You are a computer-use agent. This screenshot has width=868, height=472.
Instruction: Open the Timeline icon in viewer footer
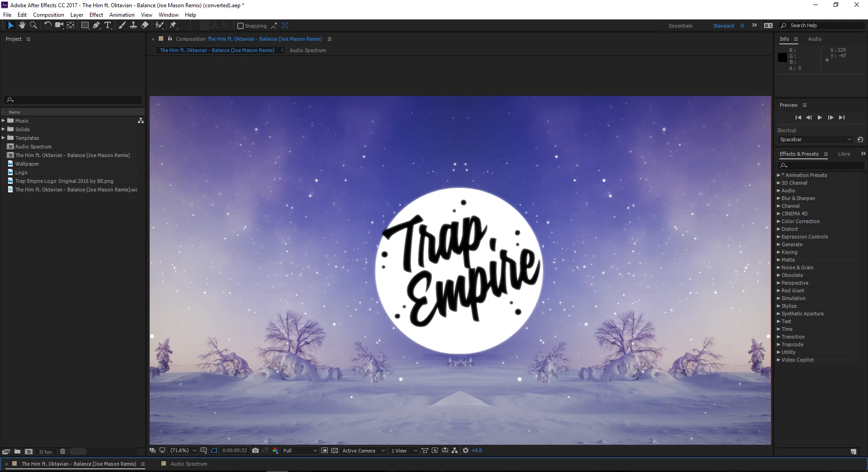click(445, 450)
